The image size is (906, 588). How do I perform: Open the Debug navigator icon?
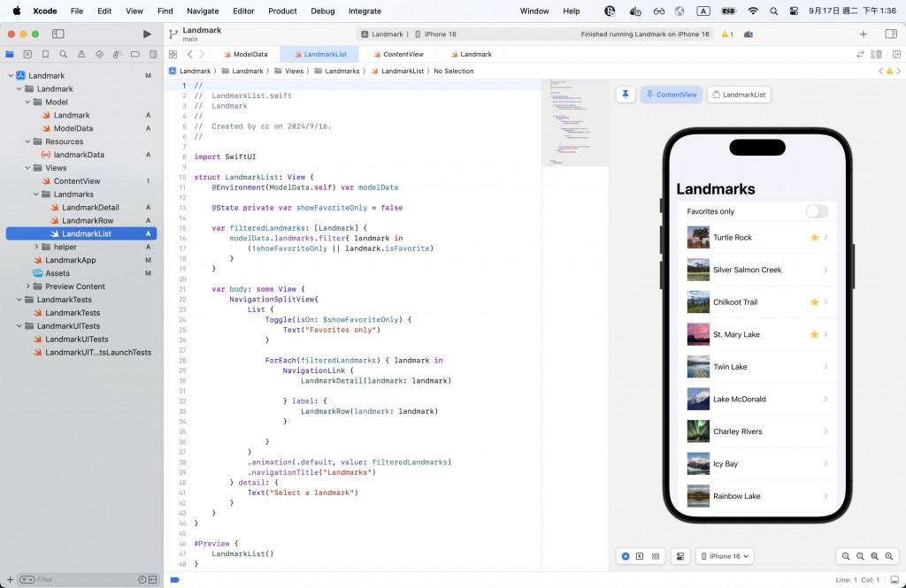pyautogui.click(x=118, y=54)
